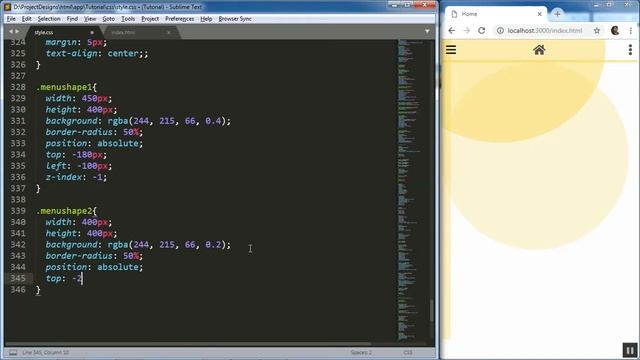The image size is (640, 360).
Task: Open the page's vertical dots menu
Action: 630,50
